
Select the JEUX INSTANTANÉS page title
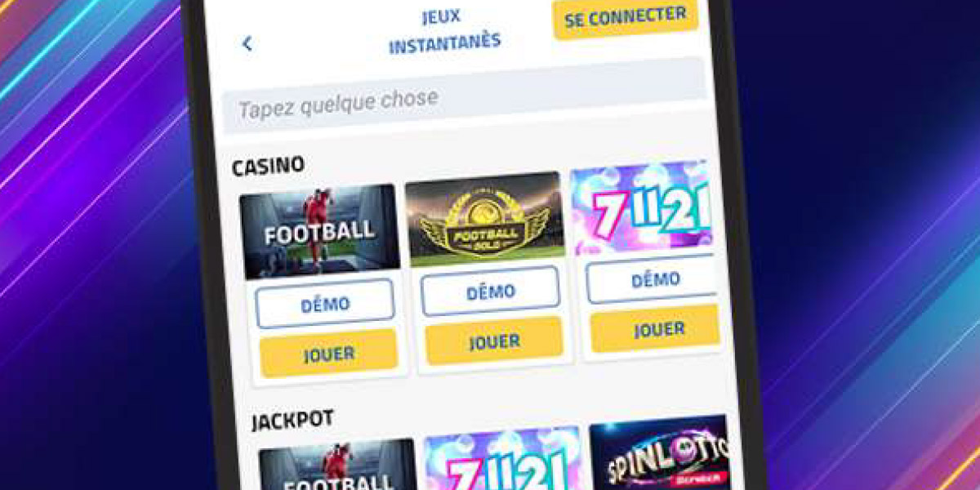pos(443,30)
